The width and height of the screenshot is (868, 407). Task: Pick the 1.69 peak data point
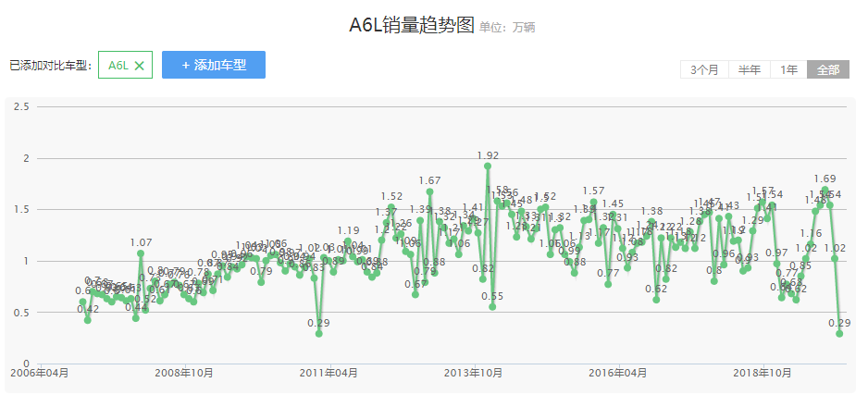pos(825,190)
